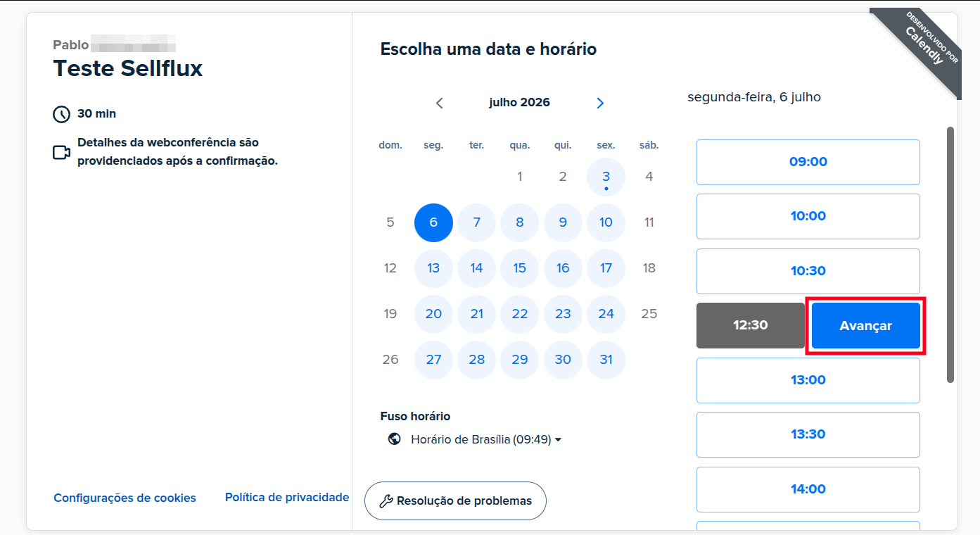Click the time slots list scrollbar

point(950,255)
